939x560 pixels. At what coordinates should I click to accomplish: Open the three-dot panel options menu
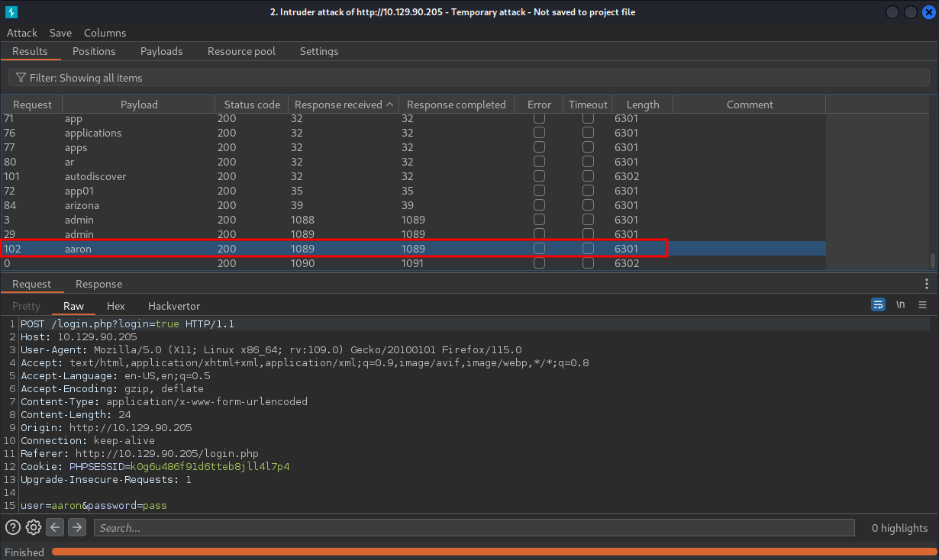927,284
